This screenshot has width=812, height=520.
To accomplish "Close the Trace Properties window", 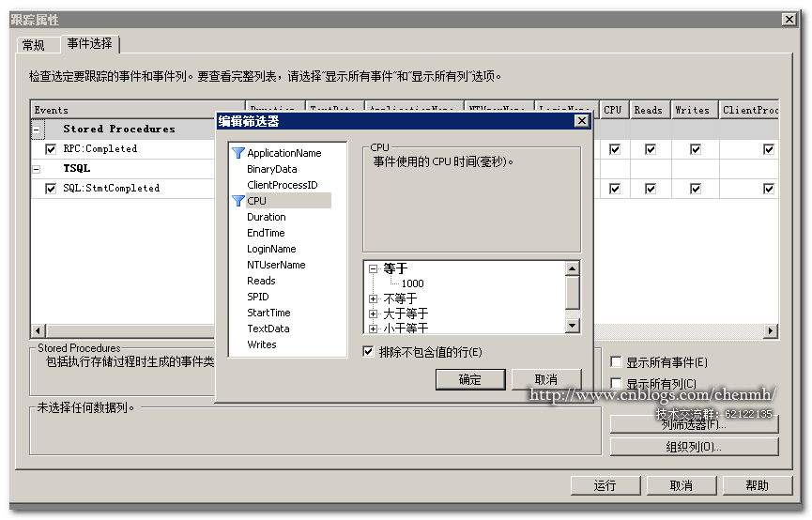I will (x=789, y=19).
